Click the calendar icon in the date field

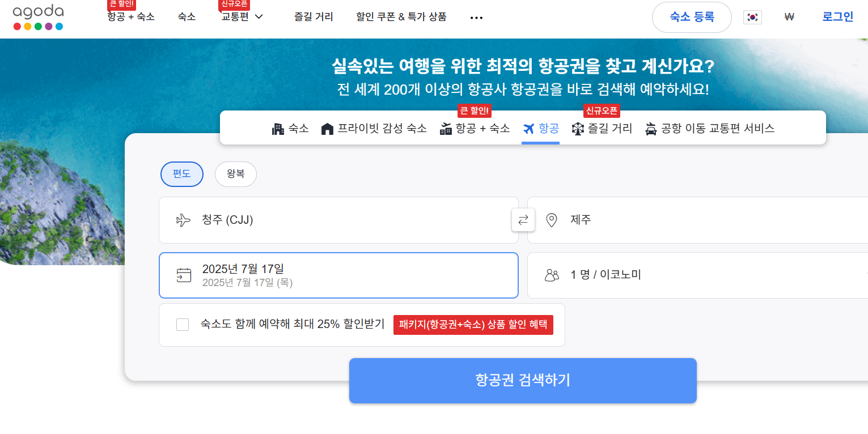click(184, 275)
